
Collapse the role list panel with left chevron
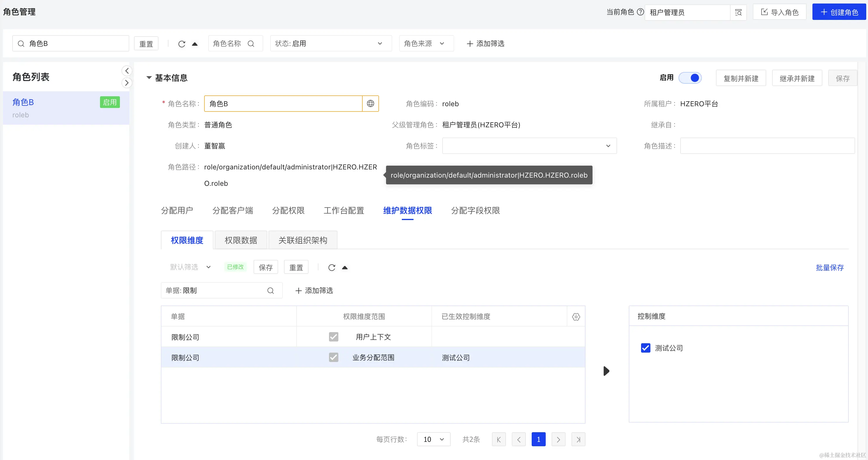pos(127,71)
